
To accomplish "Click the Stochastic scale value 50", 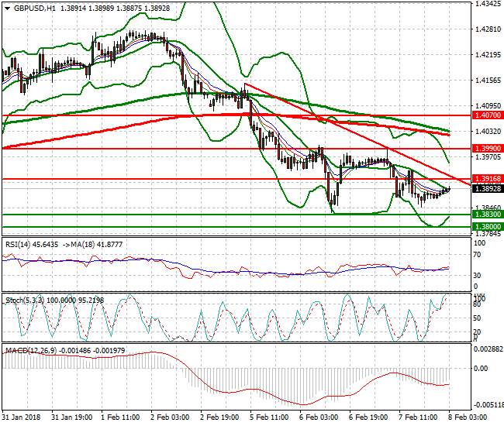I will [x=478, y=318].
